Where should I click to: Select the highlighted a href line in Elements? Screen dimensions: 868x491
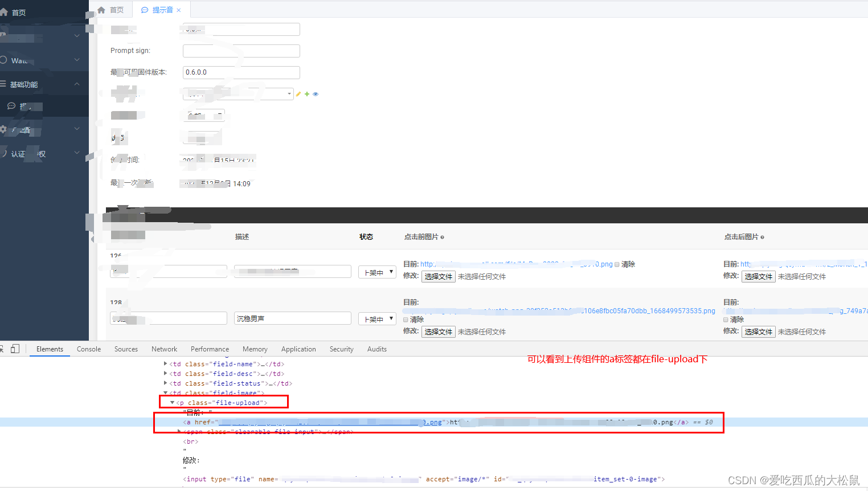click(x=434, y=422)
